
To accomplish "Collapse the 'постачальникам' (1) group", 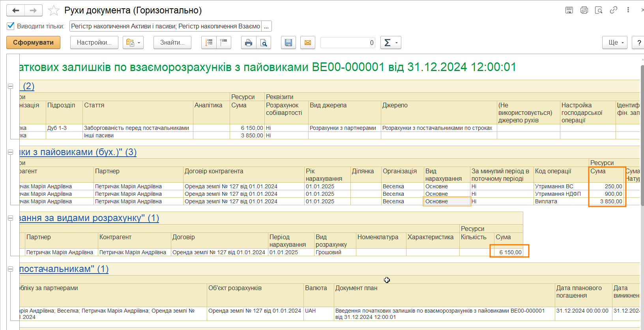I will [11, 269].
